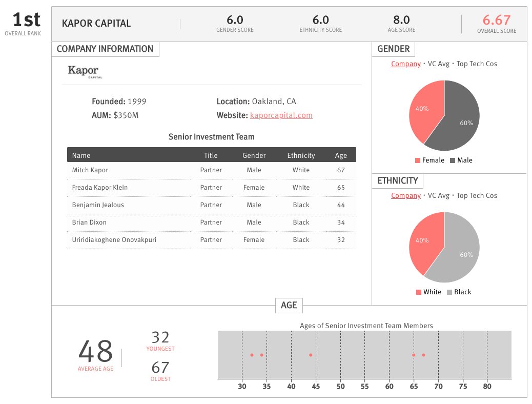The image size is (532, 404).
Task: Click the COMPANY INFORMATION section label
Action: tap(105, 49)
